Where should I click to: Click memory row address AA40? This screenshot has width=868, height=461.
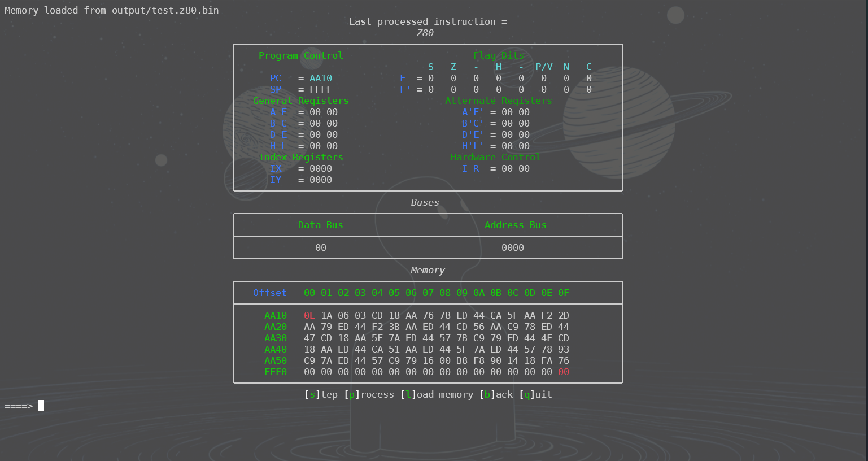point(276,349)
